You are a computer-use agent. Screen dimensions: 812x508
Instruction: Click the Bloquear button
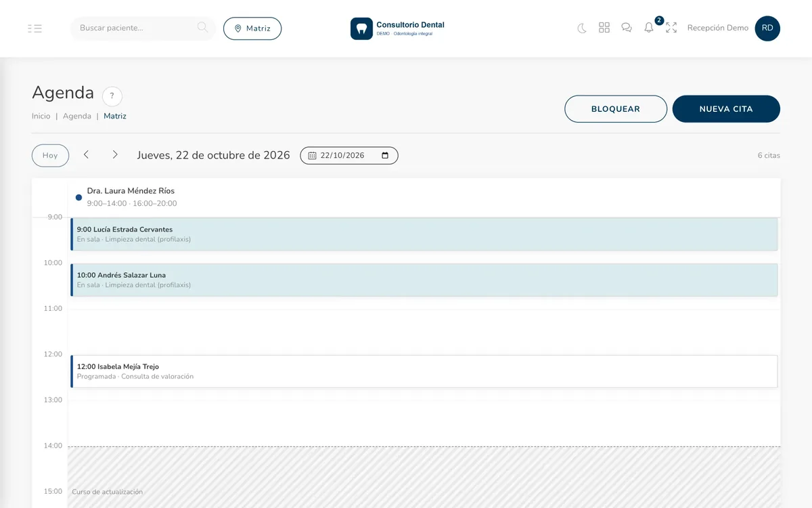coord(616,109)
